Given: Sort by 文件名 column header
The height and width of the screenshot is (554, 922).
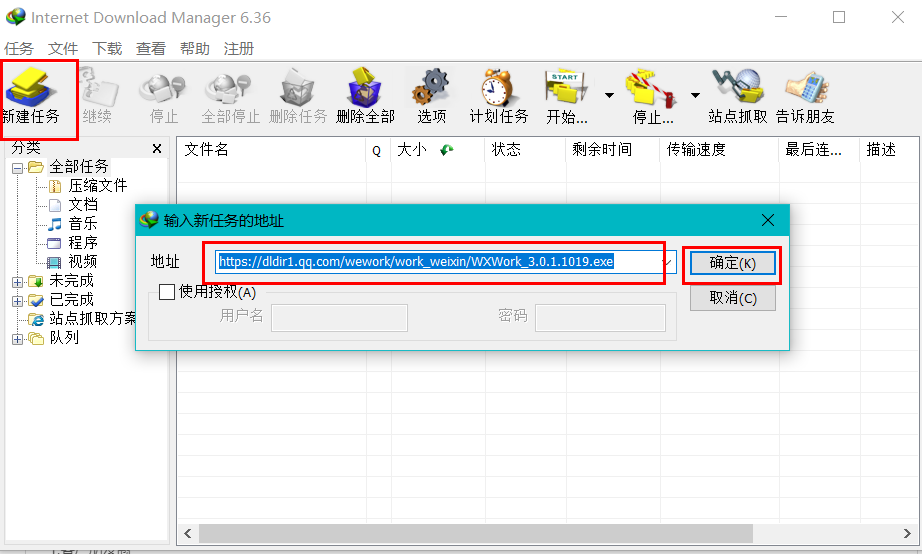Looking at the screenshot, I should point(272,149).
